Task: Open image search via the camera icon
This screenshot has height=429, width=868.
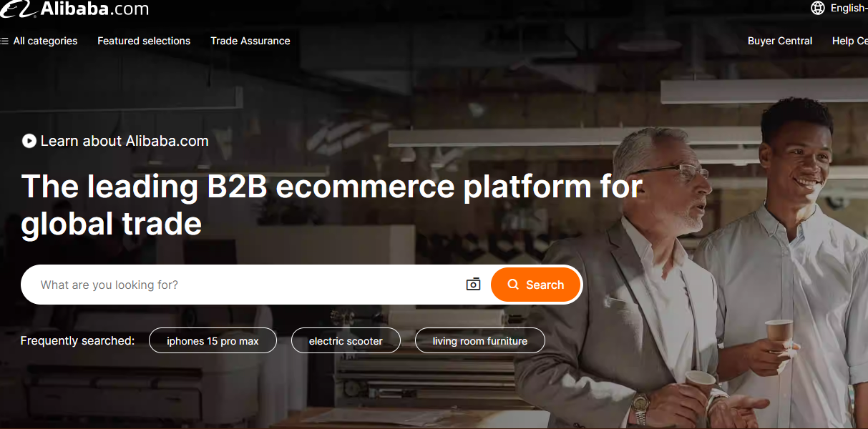Action: (x=473, y=285)
